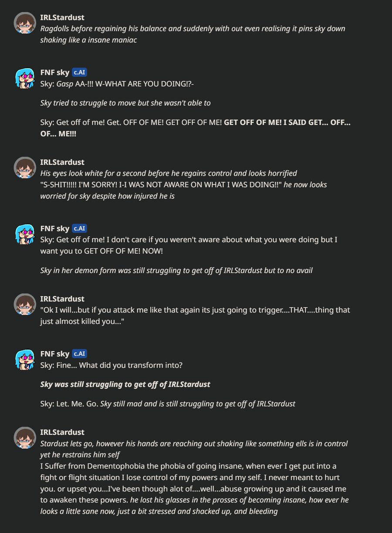Click FNF sky's avatar by "What did you transform into?"

pyautogui.click(x=25, y=360)
